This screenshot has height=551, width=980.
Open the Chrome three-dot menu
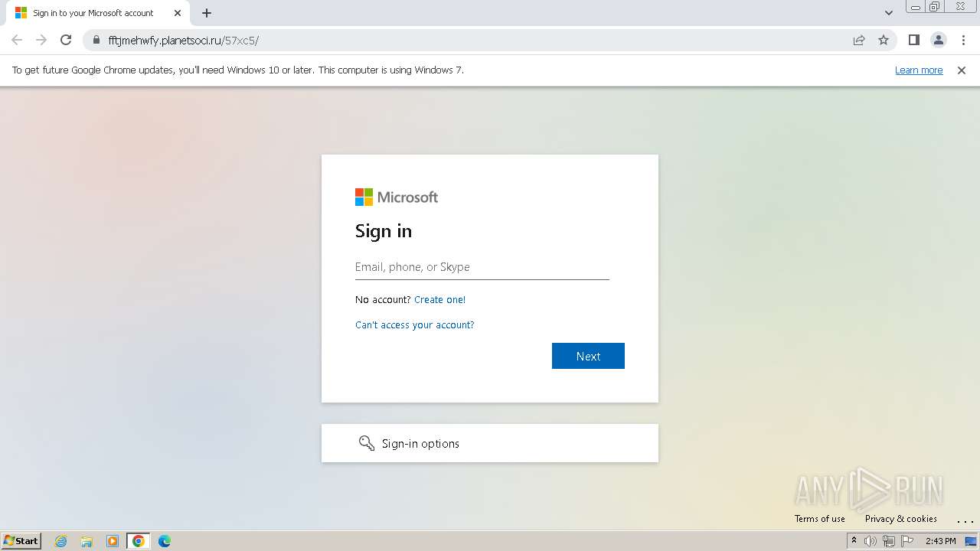(964, 40)
